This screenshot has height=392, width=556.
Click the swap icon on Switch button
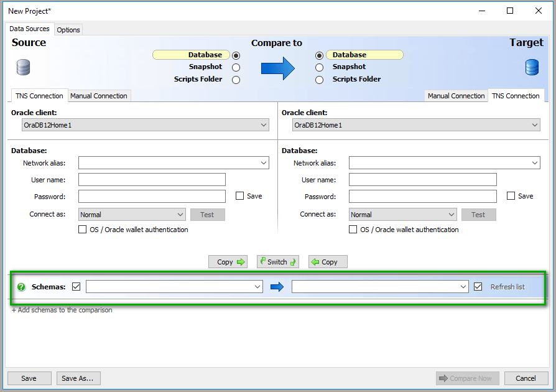(x=262, y=262)
